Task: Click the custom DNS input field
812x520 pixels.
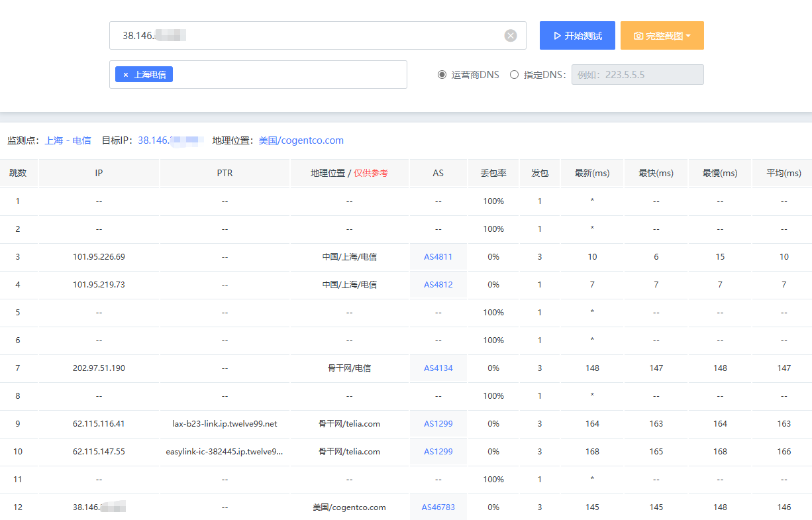Action: point(637,75)
